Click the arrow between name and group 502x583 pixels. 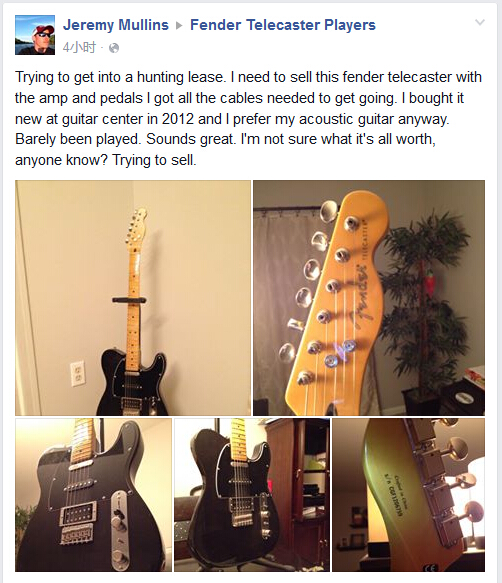click(x=179, y=26)
